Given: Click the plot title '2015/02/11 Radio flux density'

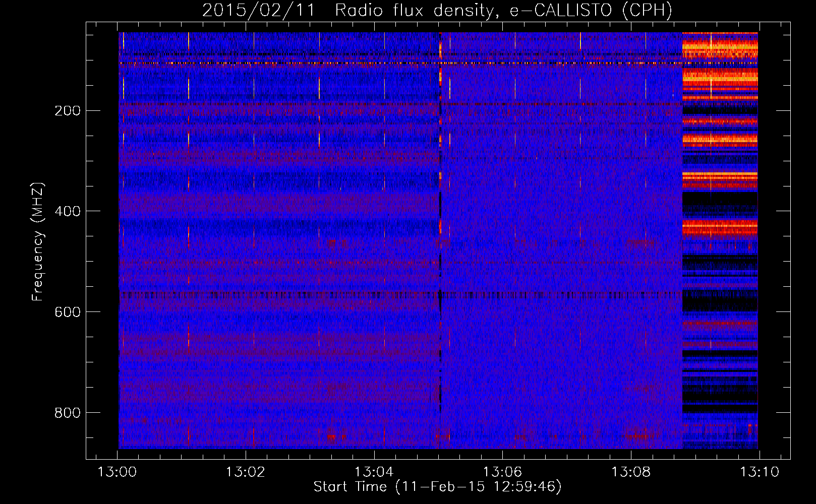Looking at the screenshot, I should 437,10.
